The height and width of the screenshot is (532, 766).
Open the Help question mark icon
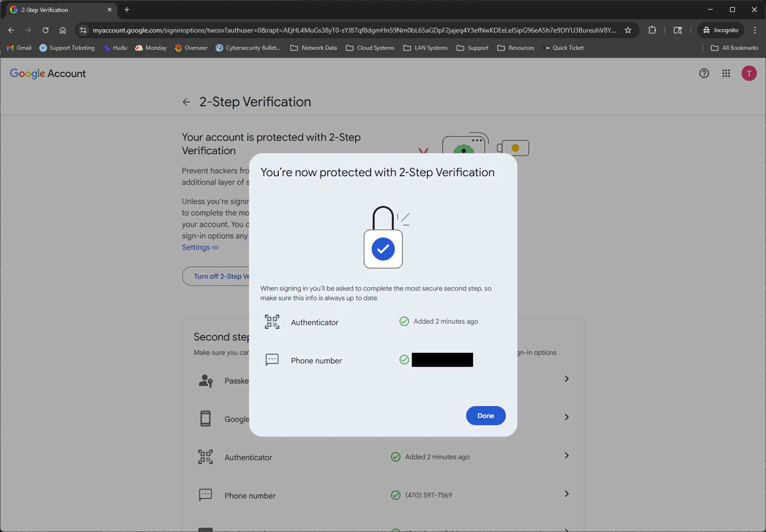(x=704, y=73)
